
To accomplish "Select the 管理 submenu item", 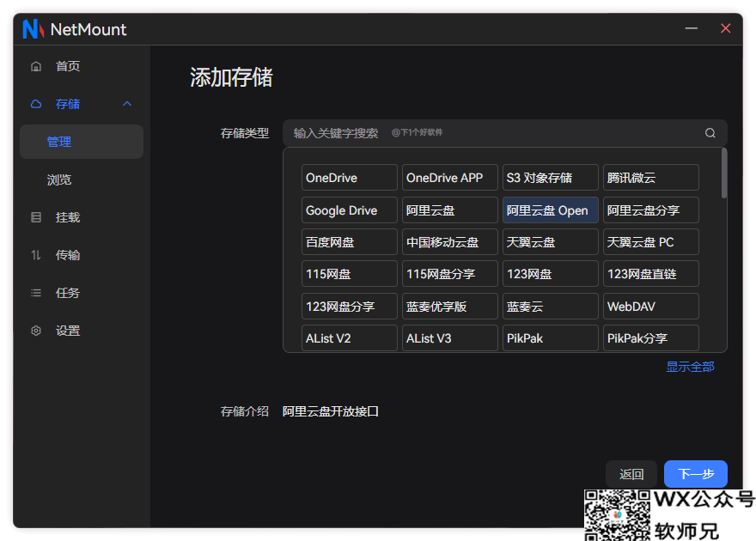I will 82,142.
